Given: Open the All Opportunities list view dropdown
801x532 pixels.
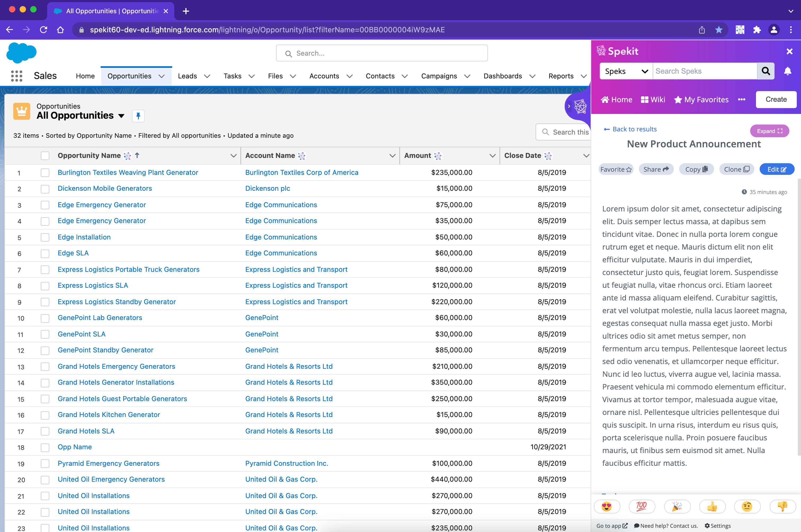Looking at the screenshot, I should point(121,116).
